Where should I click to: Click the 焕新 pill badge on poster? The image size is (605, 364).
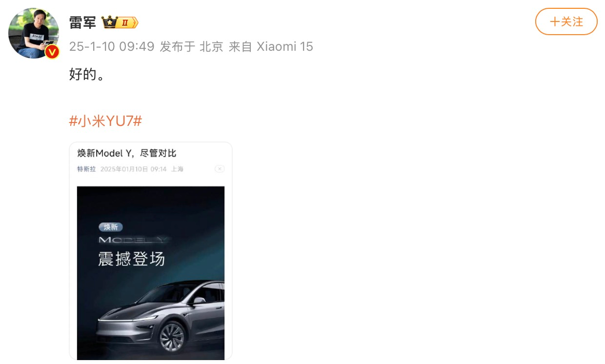click(111, 227)
